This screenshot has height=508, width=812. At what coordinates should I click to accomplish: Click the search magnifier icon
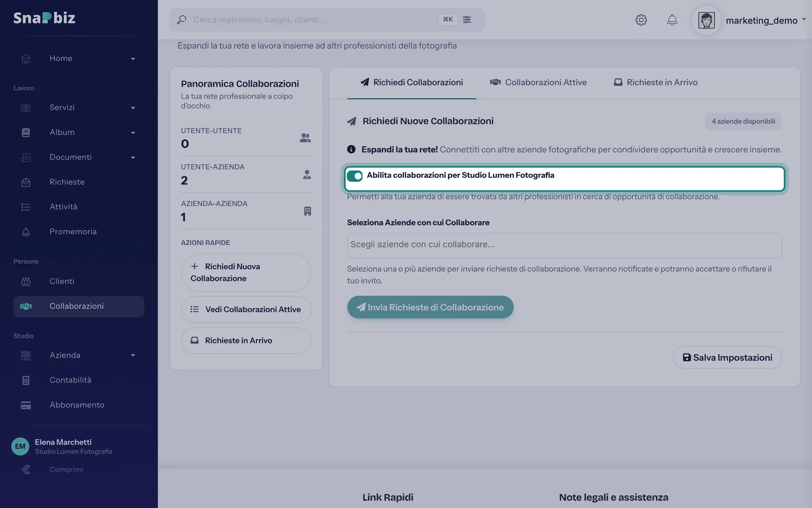pos(181,20)
